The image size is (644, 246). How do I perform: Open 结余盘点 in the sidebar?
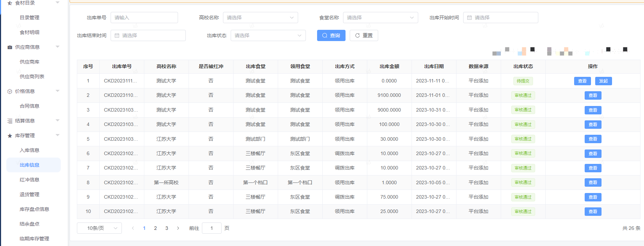pos(29,224)
